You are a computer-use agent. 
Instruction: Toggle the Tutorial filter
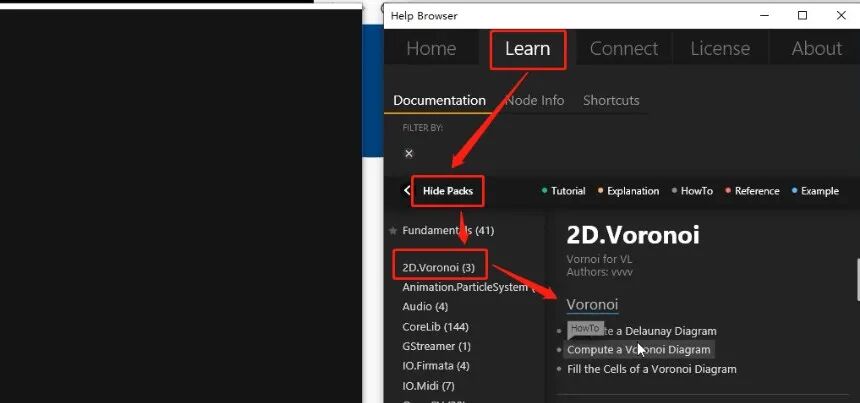(x=563, y=191)
